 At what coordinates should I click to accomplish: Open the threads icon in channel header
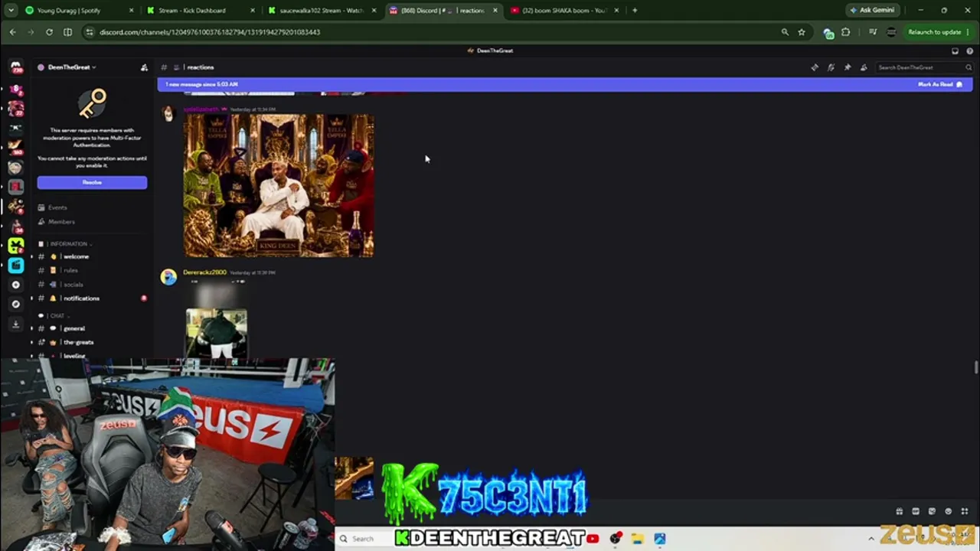click(815, 67)
